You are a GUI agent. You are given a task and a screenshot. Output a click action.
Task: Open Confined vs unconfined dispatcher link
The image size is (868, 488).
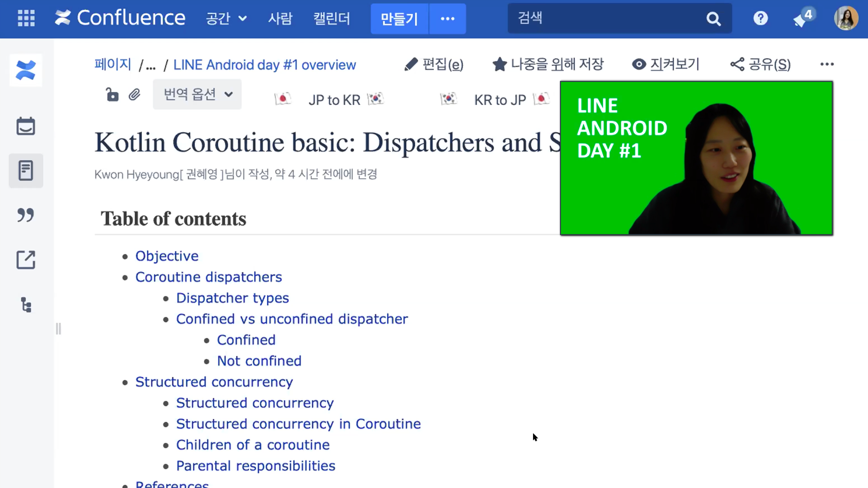point(292,319)
